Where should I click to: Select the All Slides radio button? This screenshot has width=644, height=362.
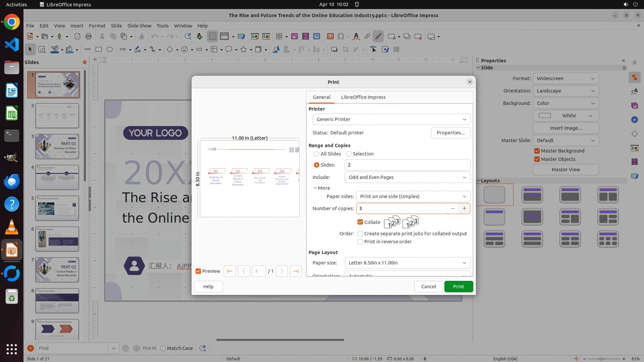317,154
